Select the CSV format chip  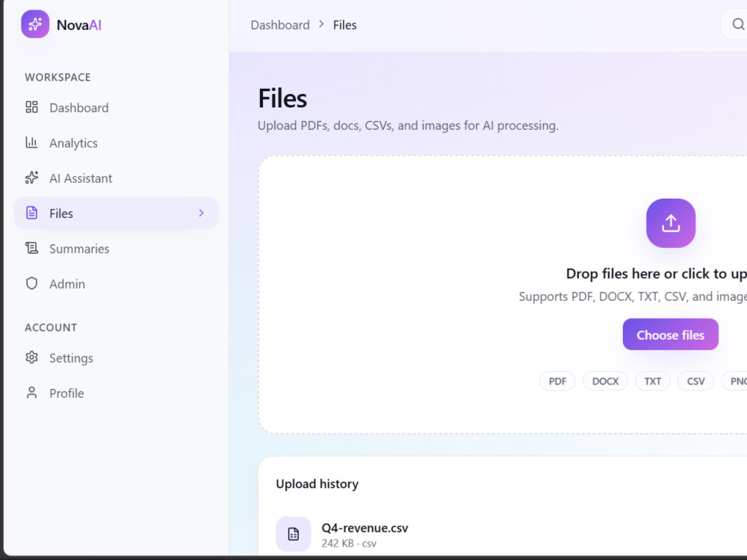[x=695, y=382]
